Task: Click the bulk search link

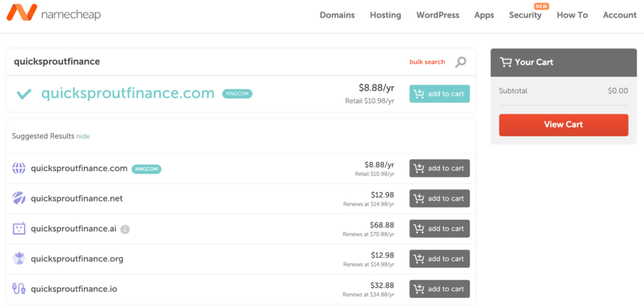Action: click(x=427, y=62)
